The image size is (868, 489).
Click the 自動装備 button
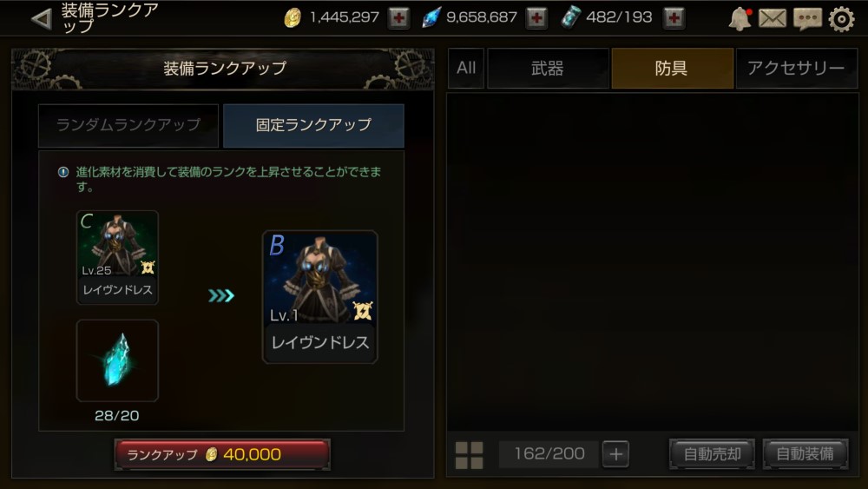coord(805,454)
